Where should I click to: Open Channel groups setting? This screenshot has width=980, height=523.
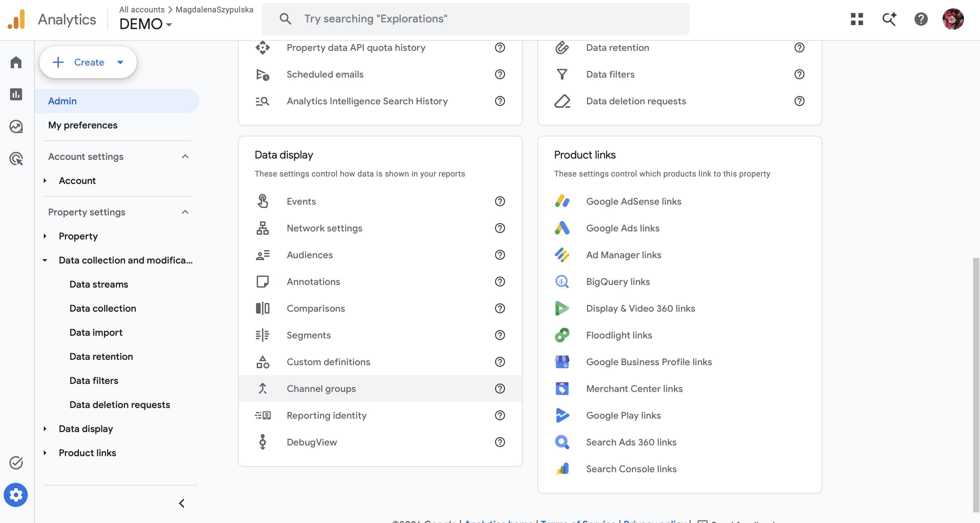380,389
